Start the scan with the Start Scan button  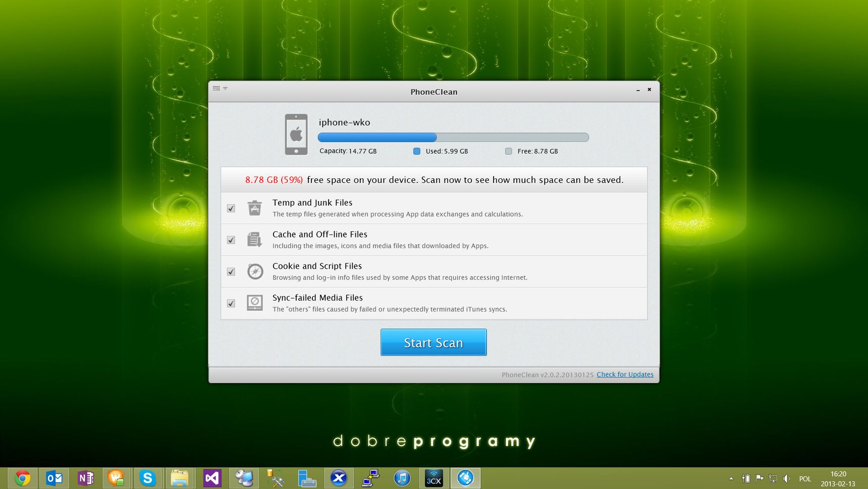coord(433,343)
